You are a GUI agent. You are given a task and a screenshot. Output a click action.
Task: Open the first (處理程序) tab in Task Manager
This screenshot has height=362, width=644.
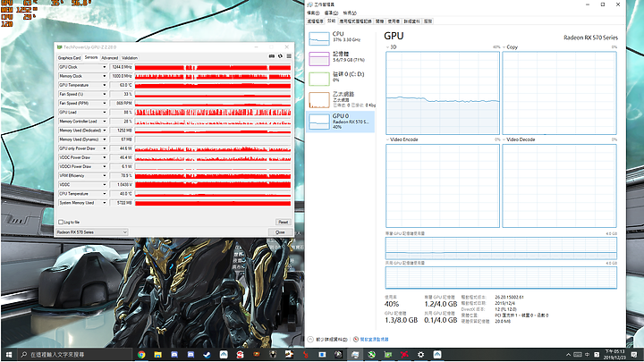pos(316,21)
